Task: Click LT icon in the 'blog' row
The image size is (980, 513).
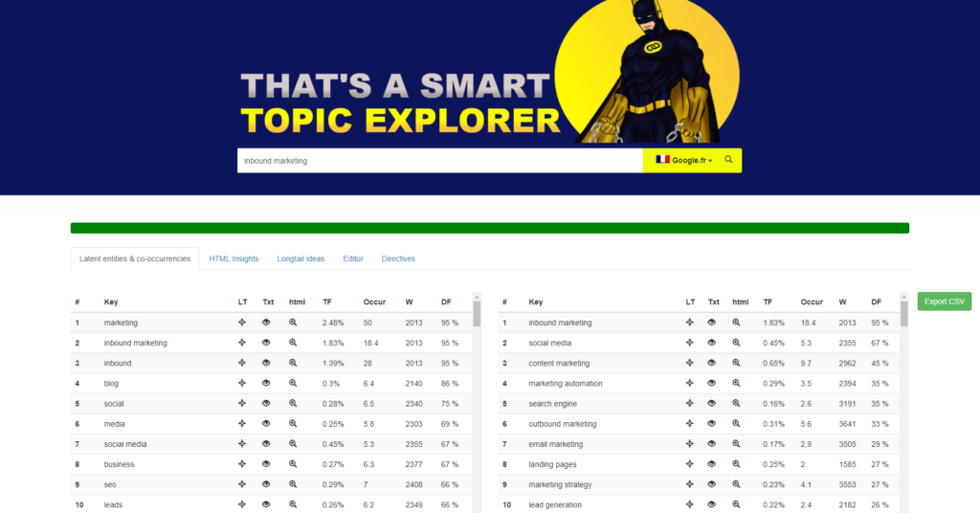Action: point(242,383)
